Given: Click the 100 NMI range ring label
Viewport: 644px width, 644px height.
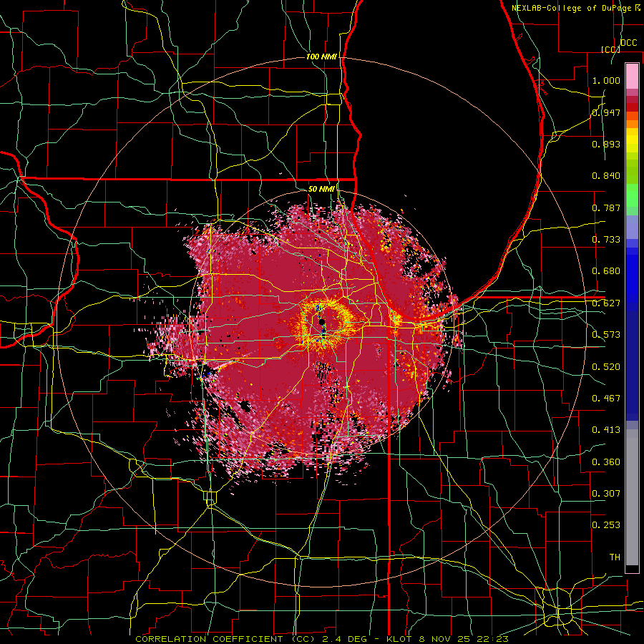Looking at the screenshot, I should [x=321, y=57].
